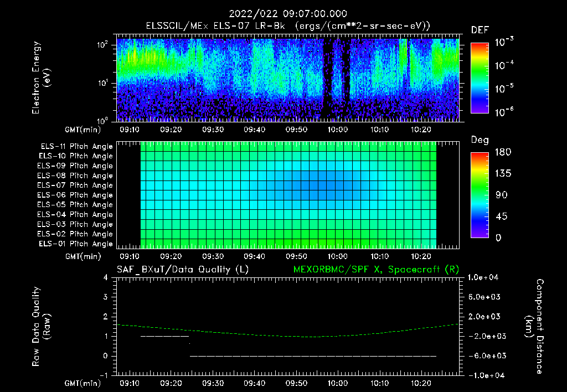Click the Component Distance (km) axis label
This screenshot has width=567, height=392.
(x=534, y=327)
